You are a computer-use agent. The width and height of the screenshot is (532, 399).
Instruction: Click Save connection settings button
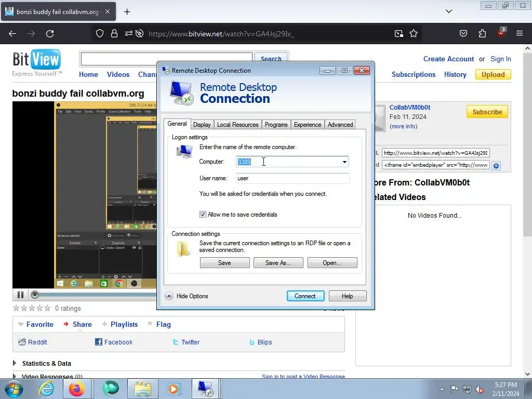point(224,262)
